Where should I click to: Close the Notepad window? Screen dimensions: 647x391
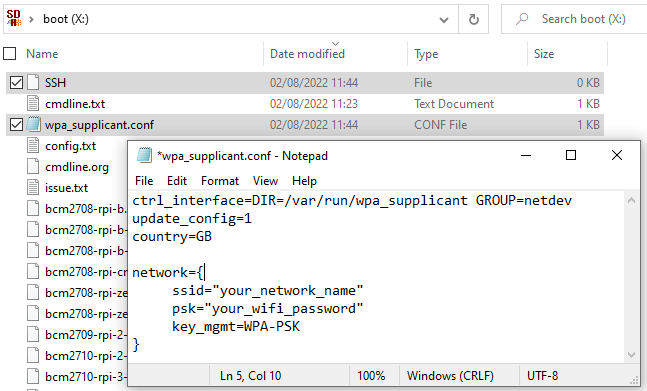click(x=617, y=155)
